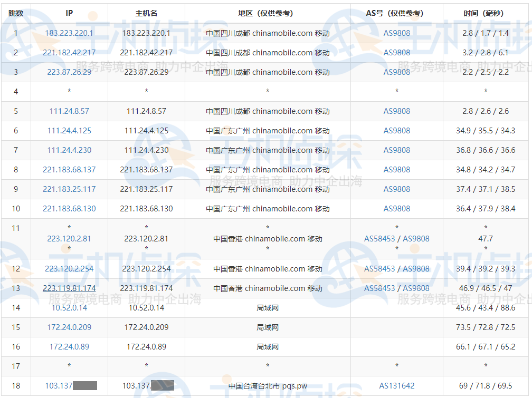This screenshot has width=532, height=398.
Task: Click the 时间（毫秒） column header
Action: pyautogui.click(x=486, y=13)
